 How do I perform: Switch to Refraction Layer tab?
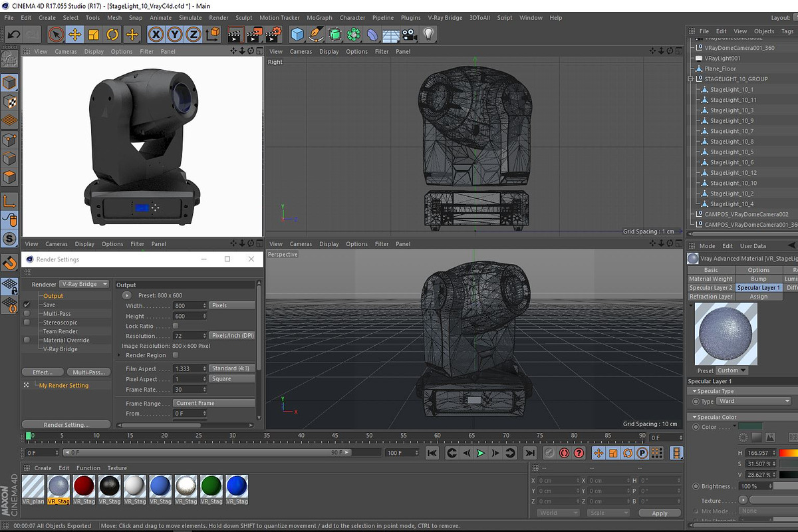click(710, 297)
